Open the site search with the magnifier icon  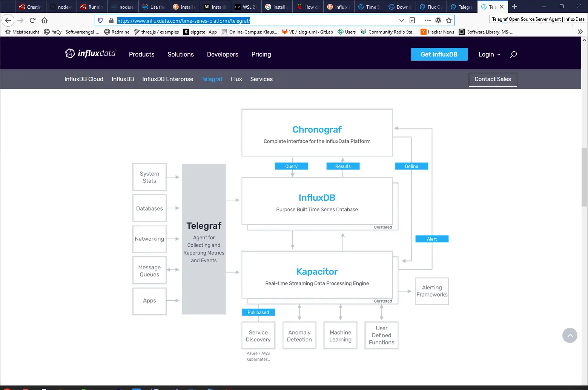[x=513, y=54]
